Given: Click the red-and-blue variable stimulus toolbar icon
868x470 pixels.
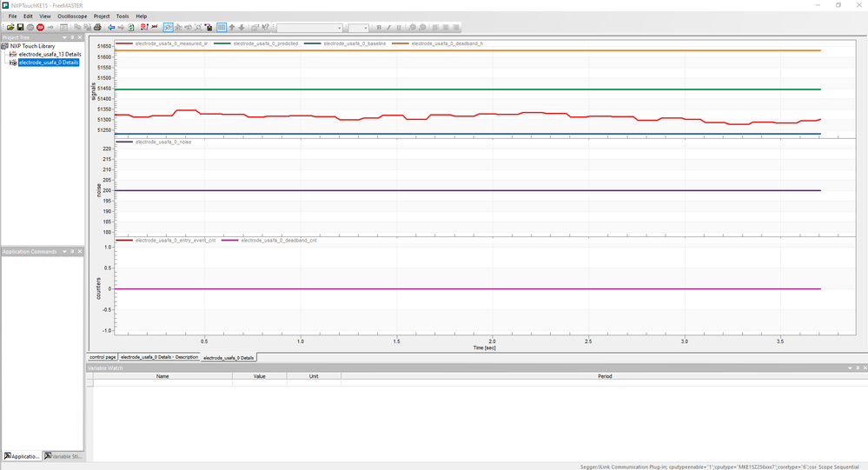Looking at the screenshot, I should (144, 27).
